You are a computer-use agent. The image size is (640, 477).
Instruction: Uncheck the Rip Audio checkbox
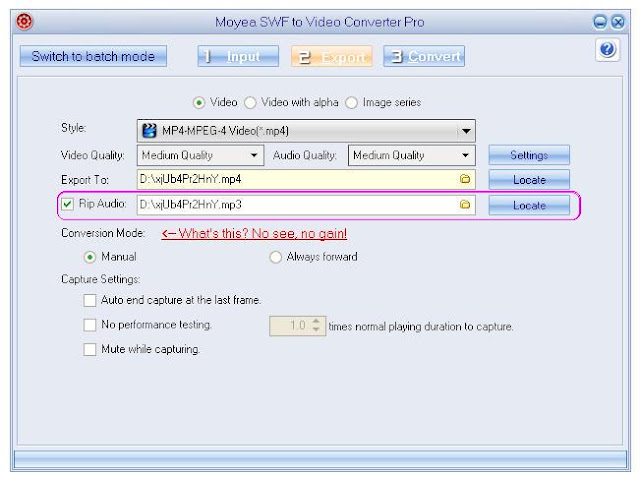pos(67,204)
